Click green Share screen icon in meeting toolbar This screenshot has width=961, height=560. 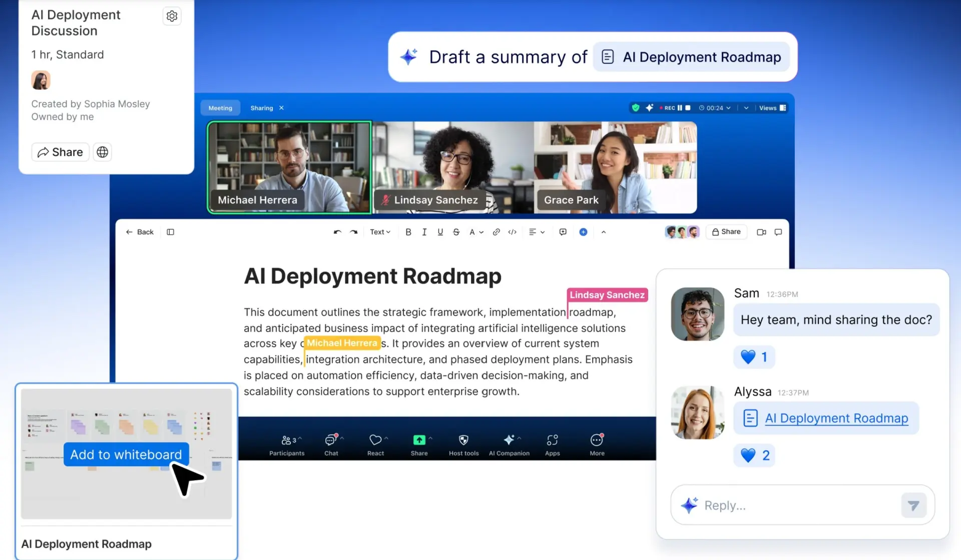(x=419, y=440)
